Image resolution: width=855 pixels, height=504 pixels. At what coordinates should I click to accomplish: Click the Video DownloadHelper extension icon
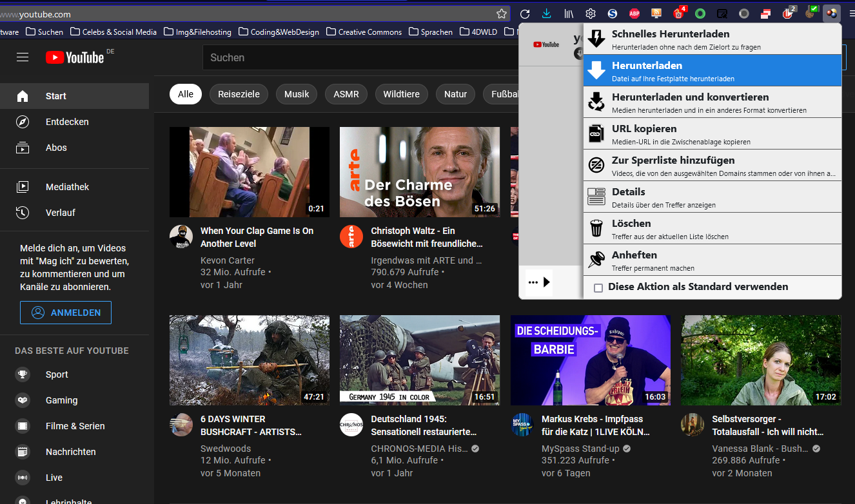coord(832,13)
